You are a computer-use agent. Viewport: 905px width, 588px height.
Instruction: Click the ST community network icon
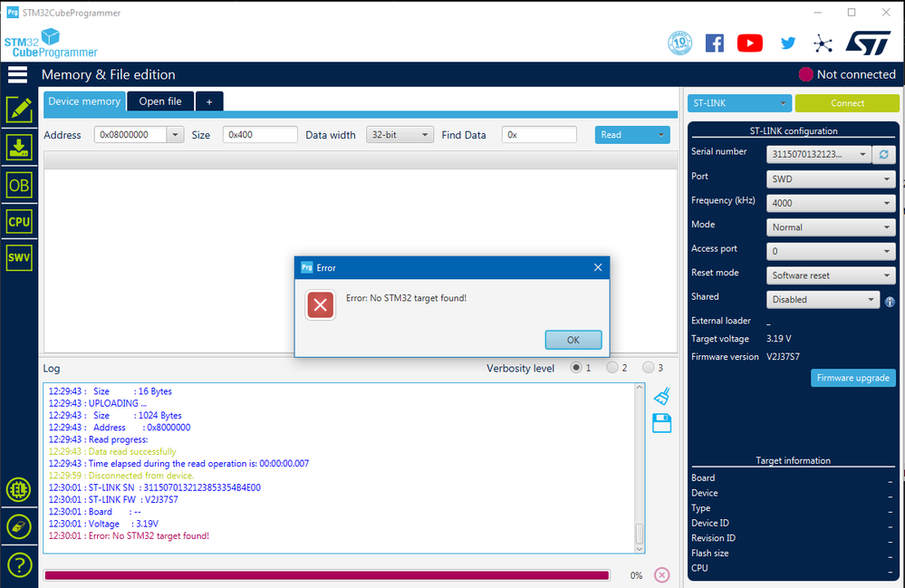coord(823,43)
